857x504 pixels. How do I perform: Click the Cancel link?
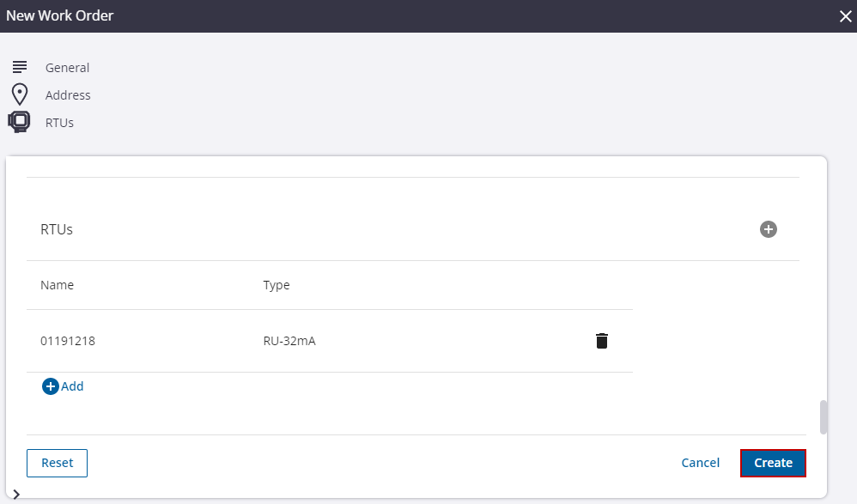[x=700, y=463]
